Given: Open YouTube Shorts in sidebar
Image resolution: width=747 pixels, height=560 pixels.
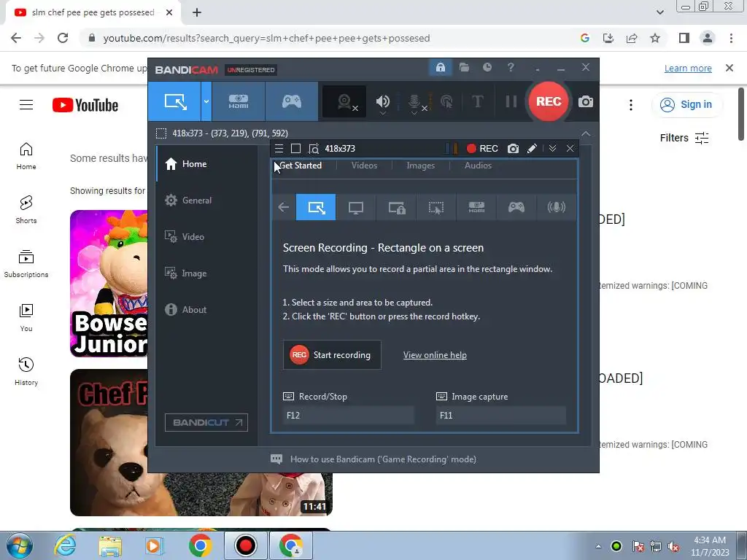Looking at the screenshot, I should [26, 209].
